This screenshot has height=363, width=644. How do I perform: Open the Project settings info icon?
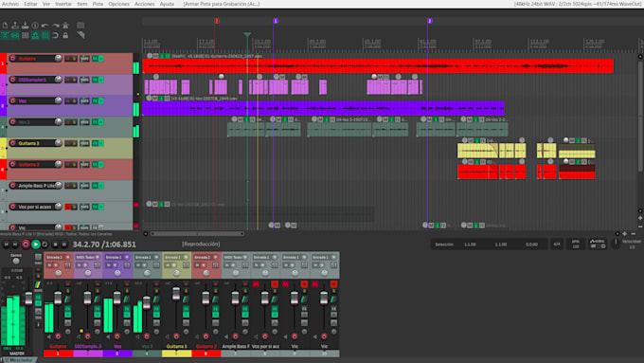(35, 26)
